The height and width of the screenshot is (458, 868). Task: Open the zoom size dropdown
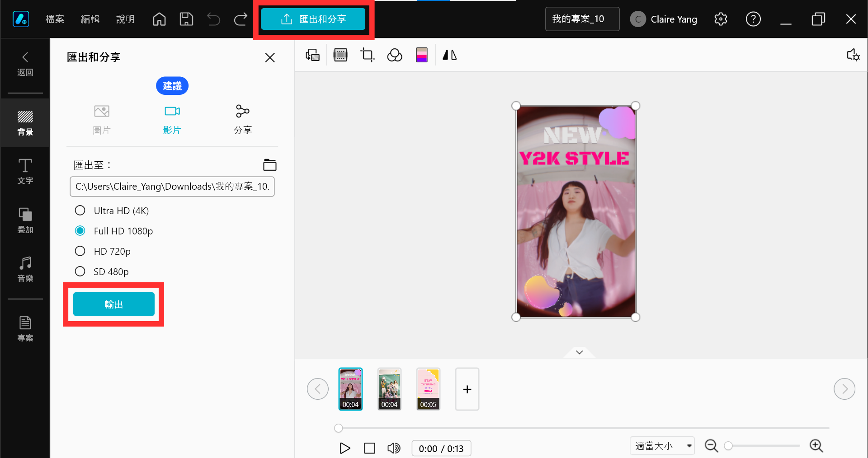point(662,446)
